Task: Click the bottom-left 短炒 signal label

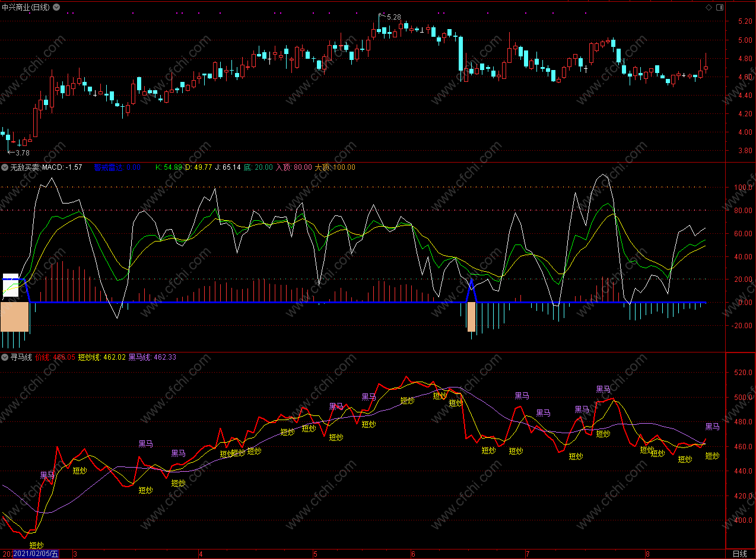Action: (37, 545)
